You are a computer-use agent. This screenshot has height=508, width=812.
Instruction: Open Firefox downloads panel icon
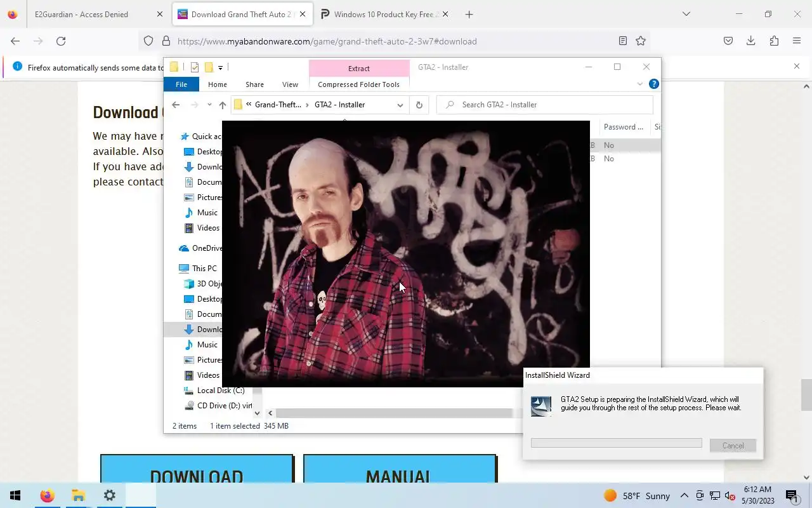(x=750, y=41)
